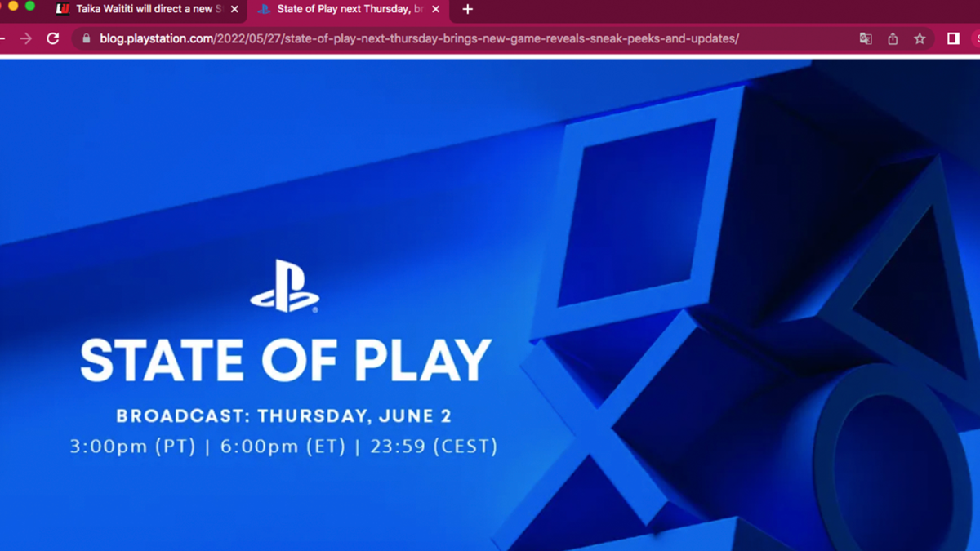Click the translate page icon
980x551 pixels.
click(x=866, y=38)
